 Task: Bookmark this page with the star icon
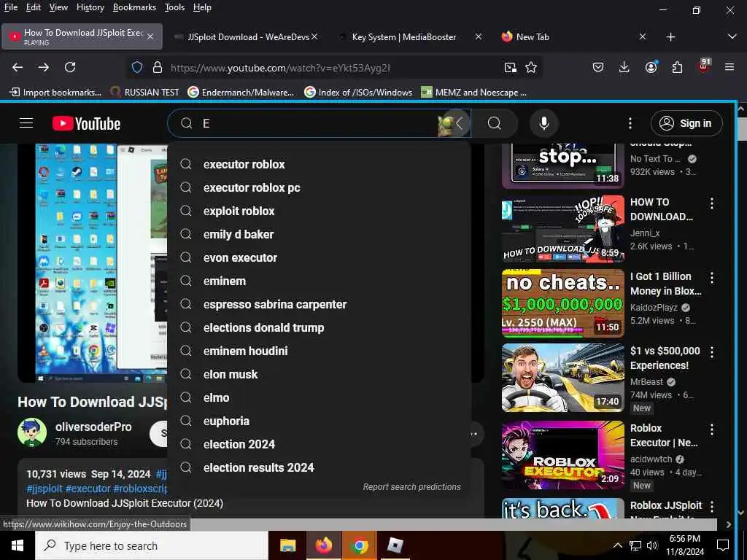coord(531,68)
